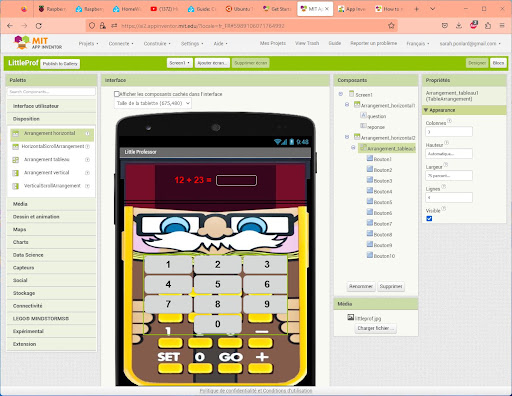Screen dimensions: 512x396
Task: Click Arrangement tableau palette icon
Action: 15,160
